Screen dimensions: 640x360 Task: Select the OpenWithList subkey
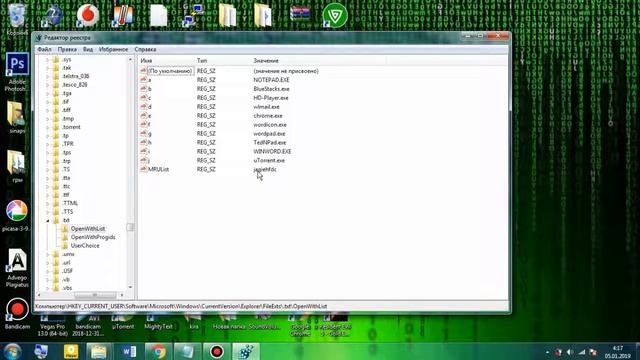pyautogui.click(x=88, y=229)
